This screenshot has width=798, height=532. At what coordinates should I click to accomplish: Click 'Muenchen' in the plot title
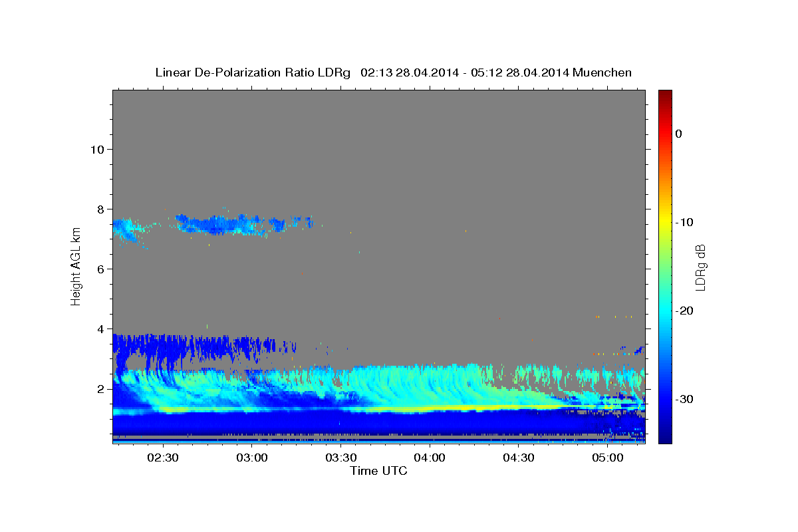pos(602,72)
